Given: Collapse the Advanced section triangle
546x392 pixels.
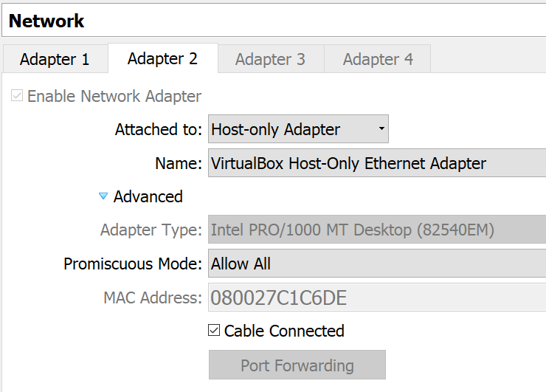Looking at the screenshot, I should (103, 196).
